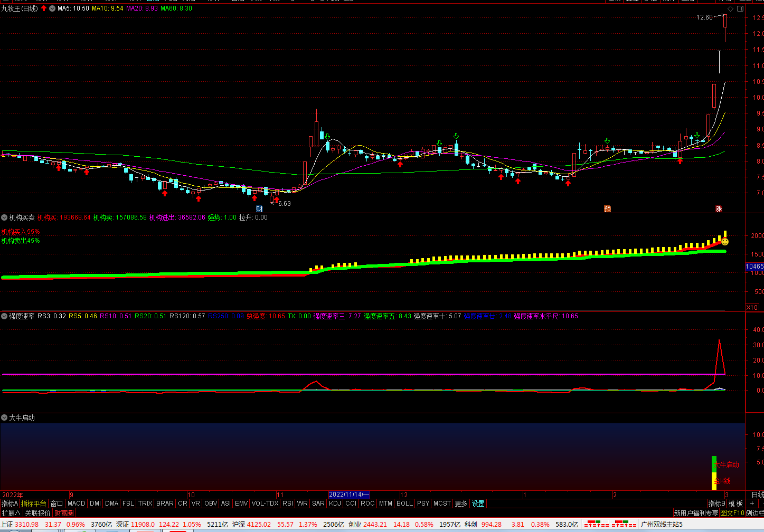The height and width of the screenshot is (532, 764).
Task: Select the 指标平台 tab
Action: point(34,503)
